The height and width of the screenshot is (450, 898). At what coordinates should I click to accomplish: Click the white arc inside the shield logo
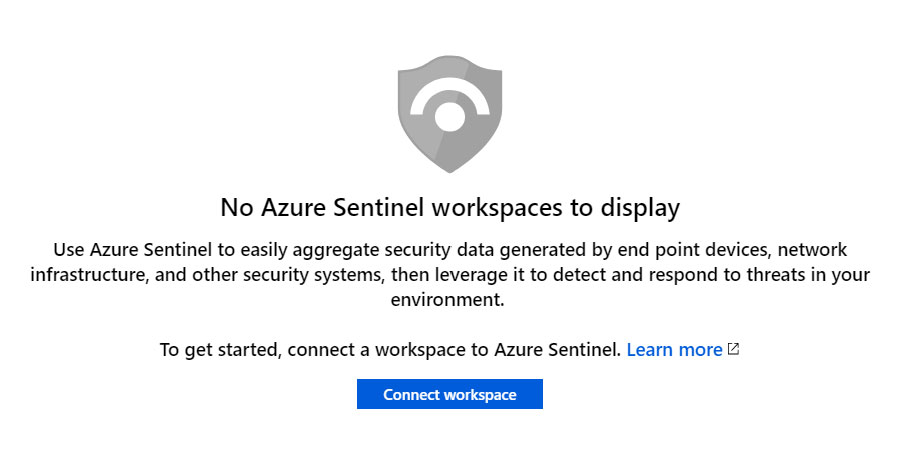click(450, 96)
